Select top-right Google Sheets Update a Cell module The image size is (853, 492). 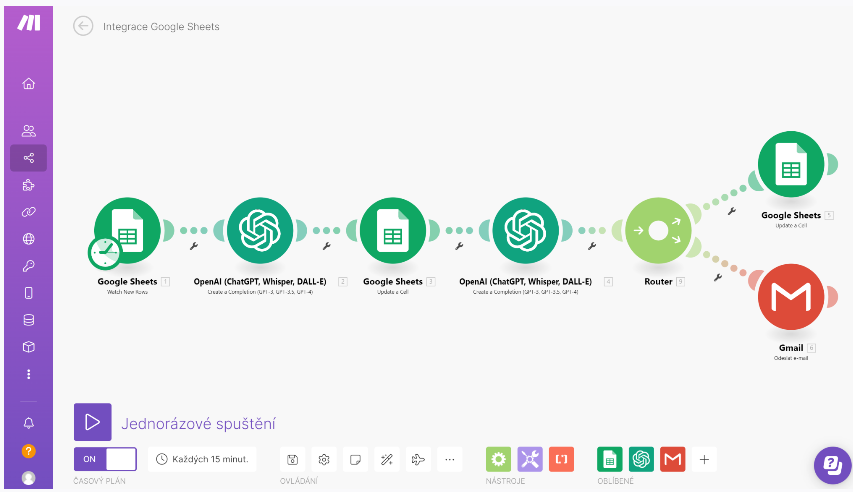791,164
